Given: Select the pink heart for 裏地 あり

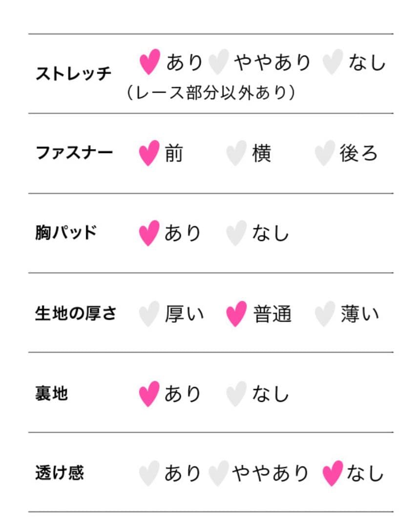Looking at the screenshot, I should (x=149, y=394).
